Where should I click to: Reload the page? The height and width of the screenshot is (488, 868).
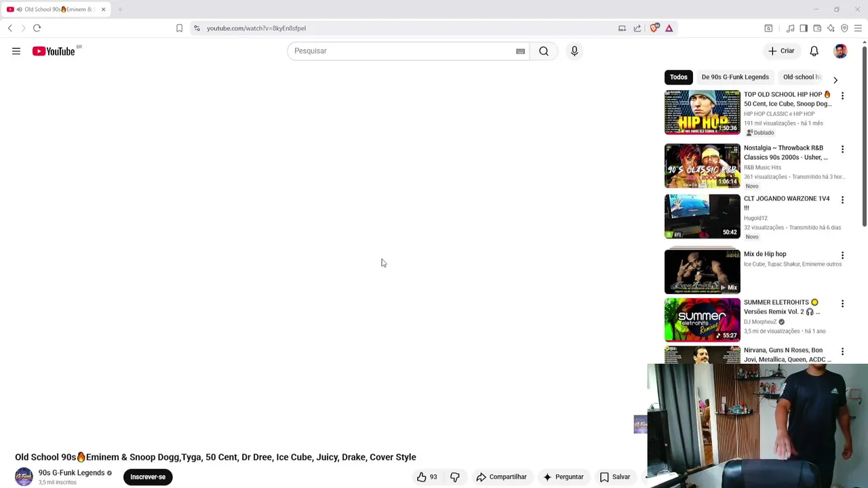coord(37,28)
